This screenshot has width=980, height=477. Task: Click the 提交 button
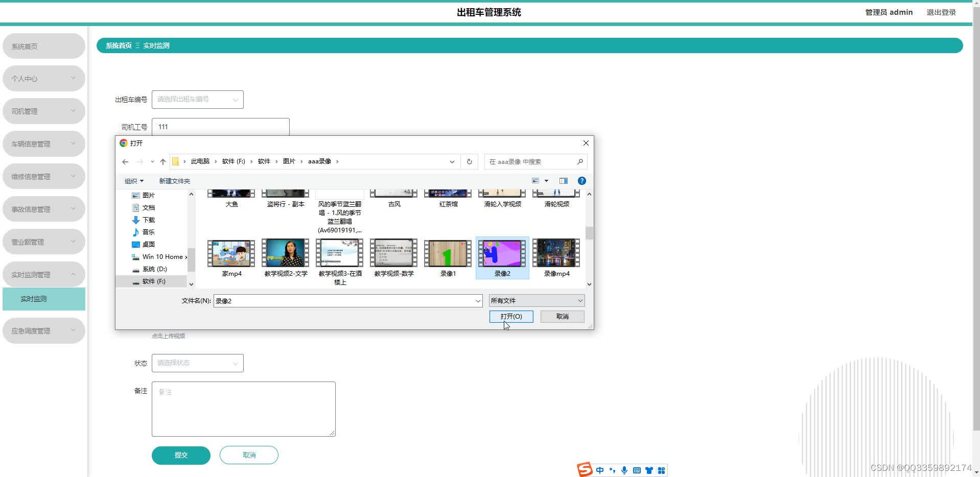[181, 455]
